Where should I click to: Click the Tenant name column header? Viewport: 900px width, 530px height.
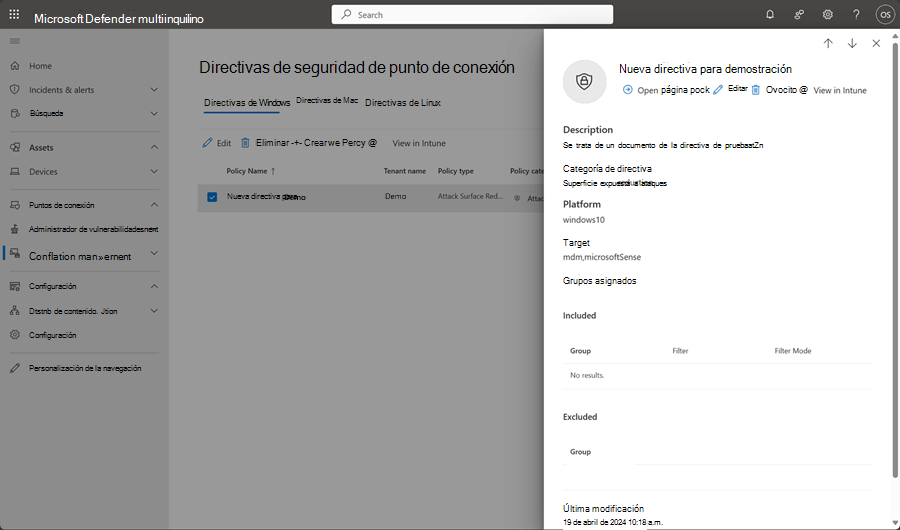405,171
